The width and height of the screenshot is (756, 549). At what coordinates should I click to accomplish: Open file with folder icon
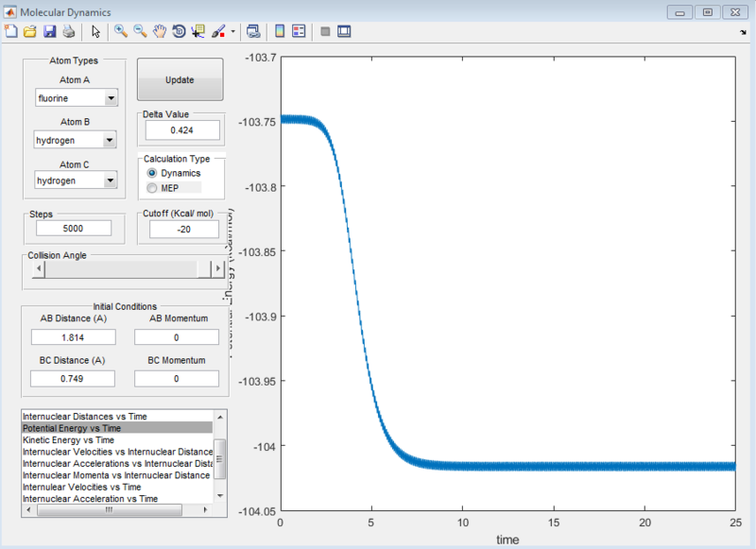tap(30, 31)
